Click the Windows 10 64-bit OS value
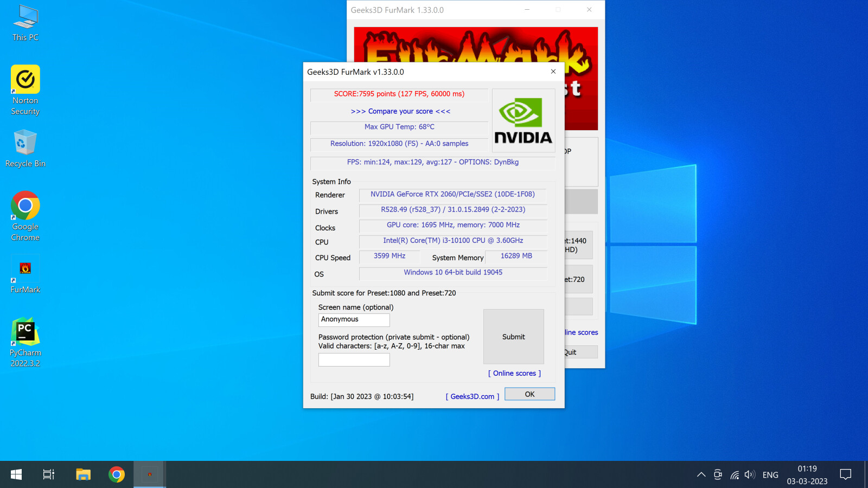This screenshot has width=868, height=488. click(x=453, y=272)
